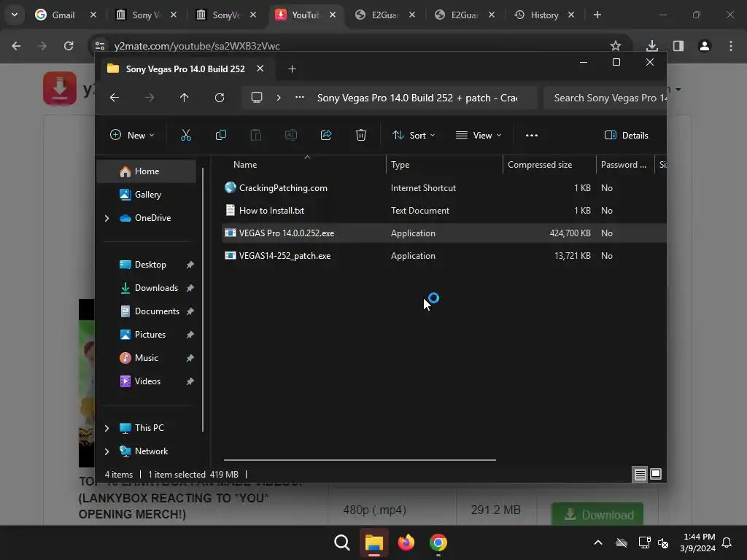Screen dimensions: 747x560
Task: Switch to the first Sony Vegas browser tab
Action: click(146, 15)
